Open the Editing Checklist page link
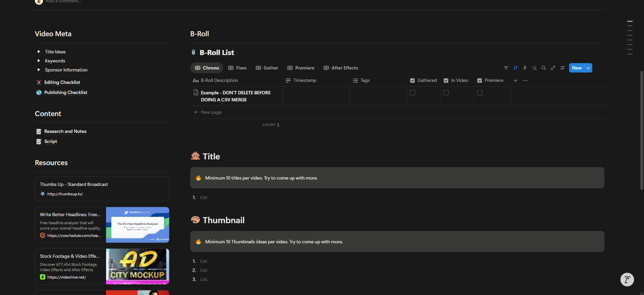644x295 pixels. click(62, 82)
